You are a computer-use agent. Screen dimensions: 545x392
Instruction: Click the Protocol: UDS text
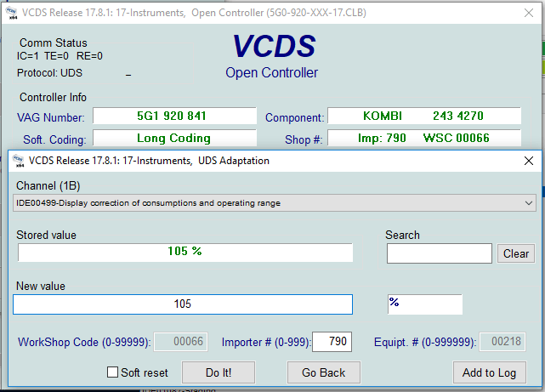(49, 73)
